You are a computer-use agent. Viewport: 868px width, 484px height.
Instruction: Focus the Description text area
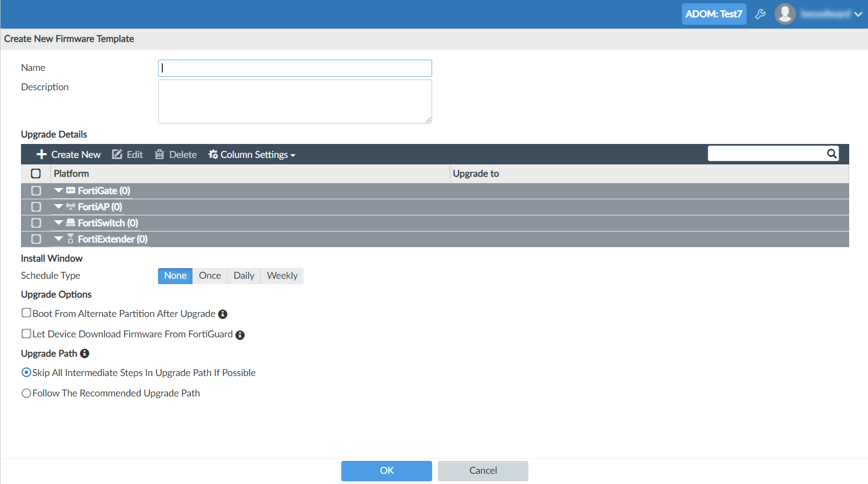coord(295,102)
